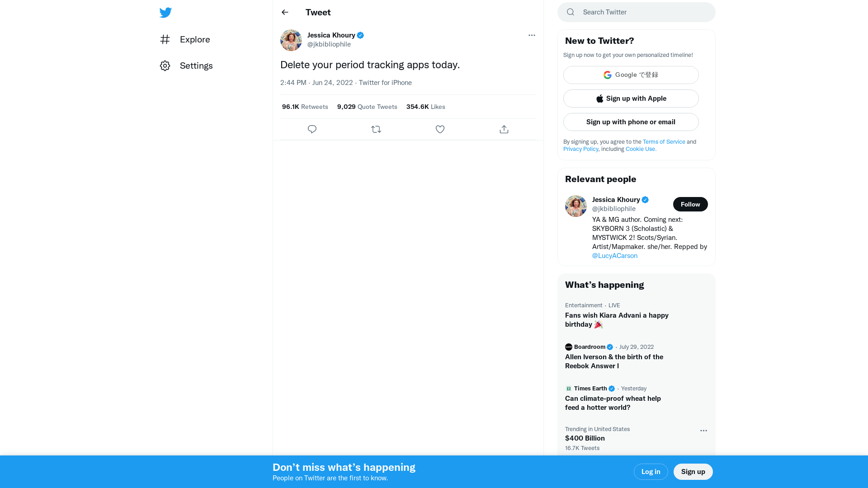Open the reply icon under the tweet
868x488 pixels.
pos(312,129)
